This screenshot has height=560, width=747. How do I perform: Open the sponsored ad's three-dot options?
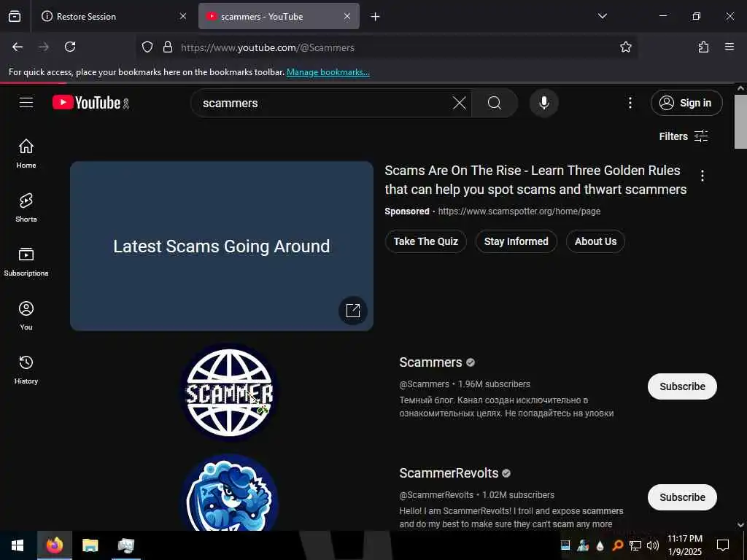click(x=703, y=176)
